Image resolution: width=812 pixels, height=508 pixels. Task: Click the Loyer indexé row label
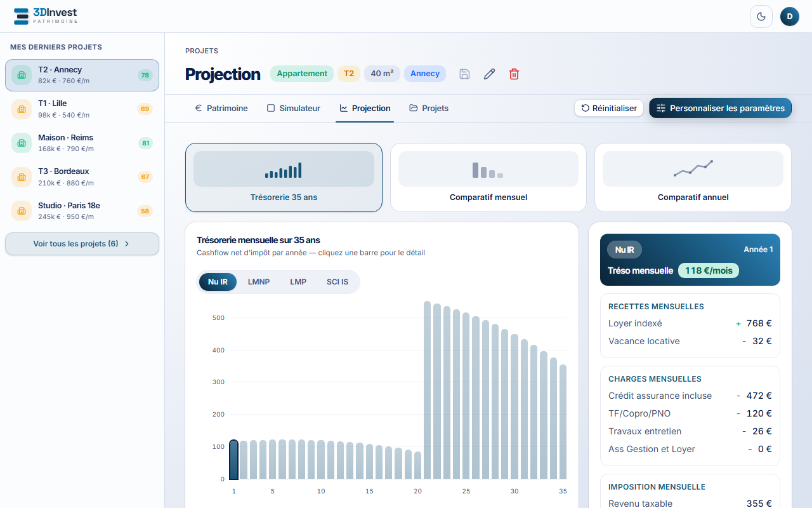[x=635, y=323]
